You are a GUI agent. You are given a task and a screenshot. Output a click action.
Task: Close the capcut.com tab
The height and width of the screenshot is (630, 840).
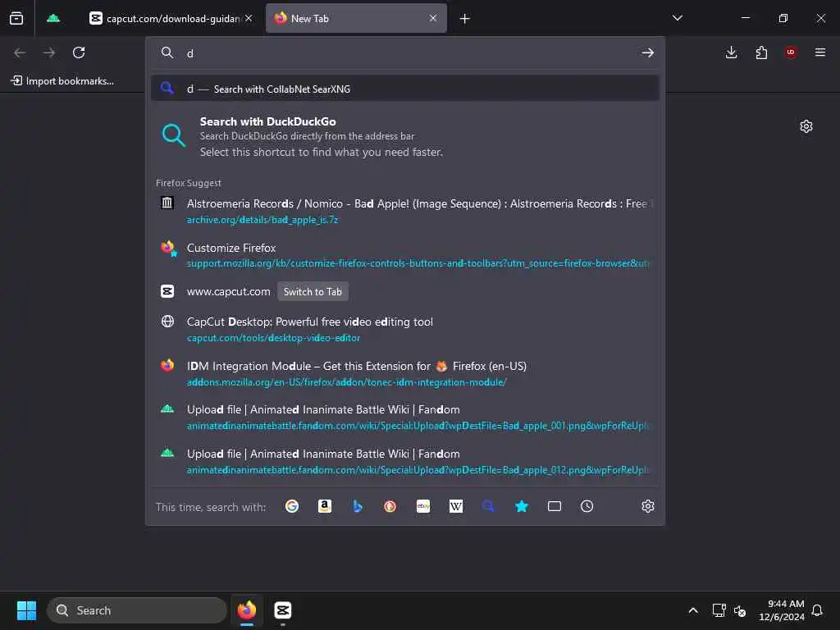[x=249, y=18]
